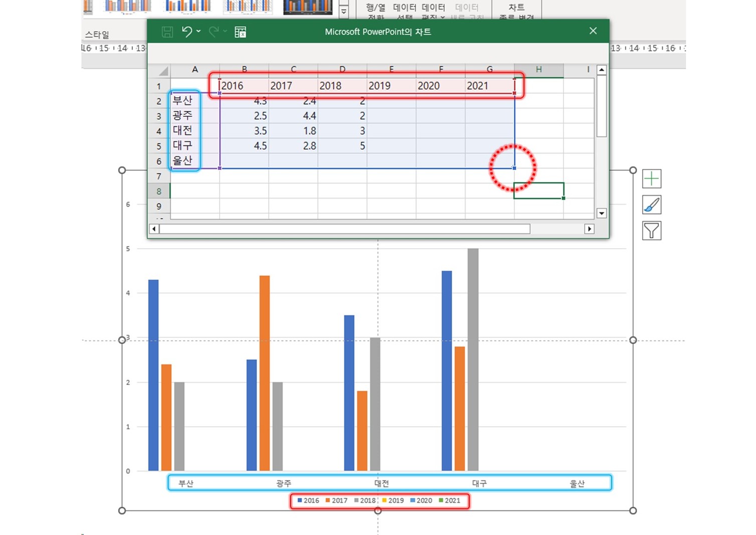
Task: Click the horizontal scrollbar right arrow
Action: click(x=590, y=229)
